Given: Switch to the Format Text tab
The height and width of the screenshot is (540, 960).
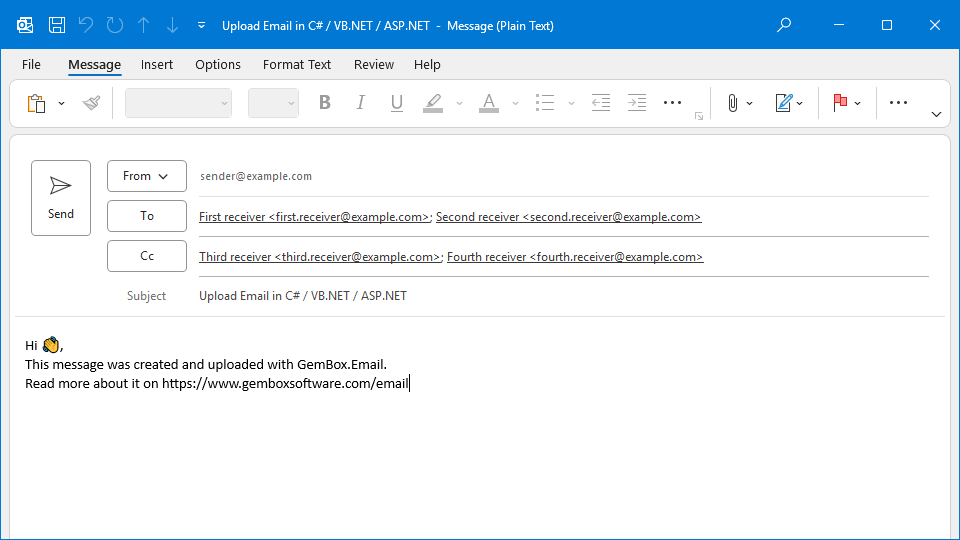Looking at the screenshot, I should pyautogui.click(x=296, y=64).
